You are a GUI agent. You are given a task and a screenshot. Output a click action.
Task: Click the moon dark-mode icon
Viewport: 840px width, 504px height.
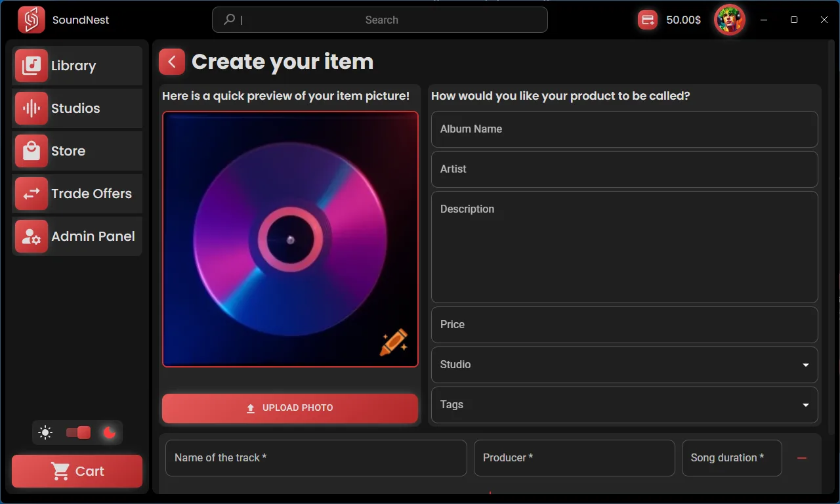click(110, 432)
